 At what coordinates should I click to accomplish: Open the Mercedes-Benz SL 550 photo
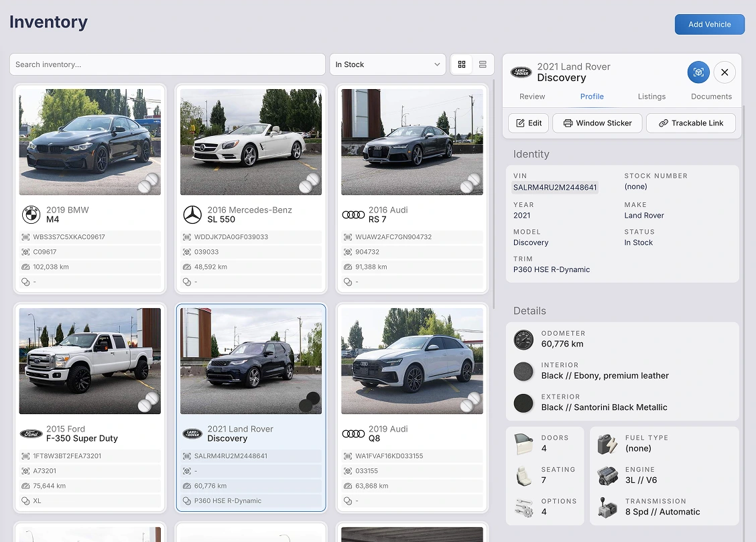[x=251, y=142]
